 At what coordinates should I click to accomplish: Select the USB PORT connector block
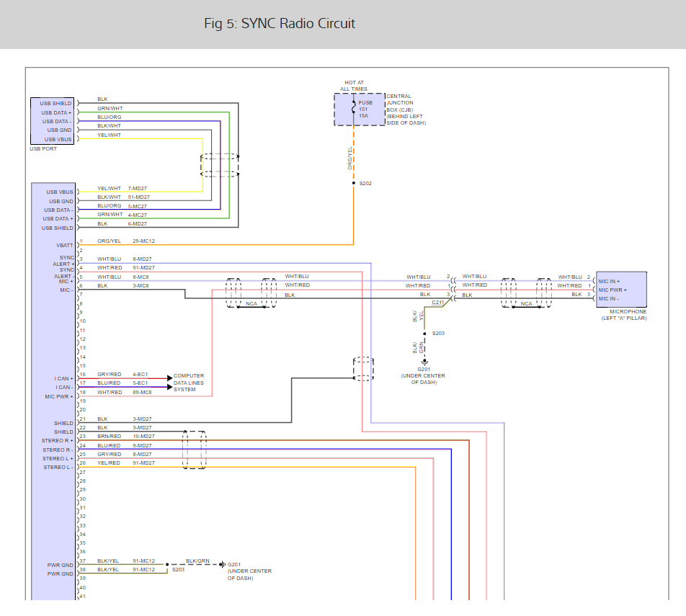pos(52,121)
